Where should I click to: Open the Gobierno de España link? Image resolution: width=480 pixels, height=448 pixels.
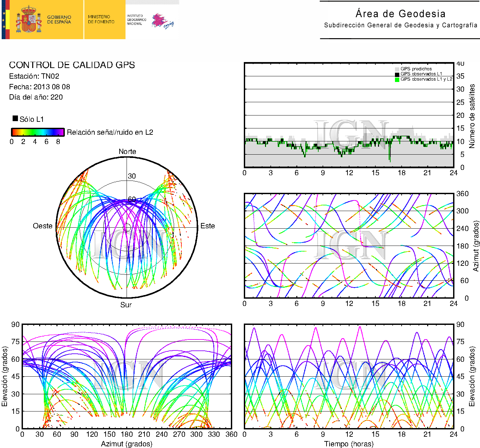tap(59, 20)
